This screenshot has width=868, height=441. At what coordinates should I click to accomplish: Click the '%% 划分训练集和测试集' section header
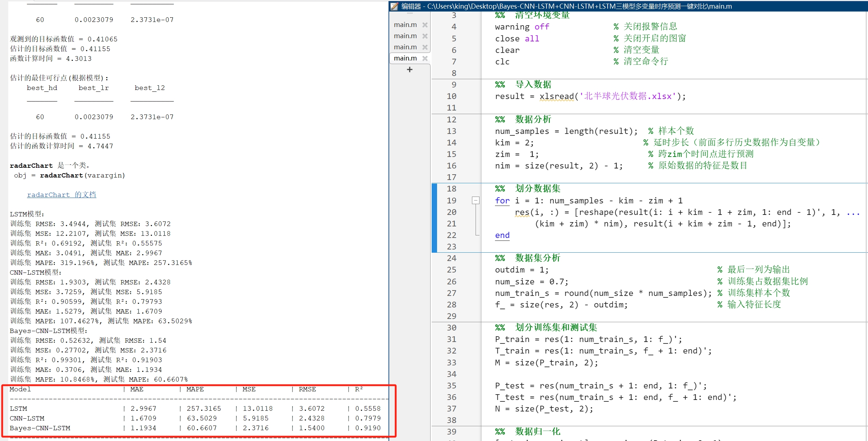(x=546, y=328)
